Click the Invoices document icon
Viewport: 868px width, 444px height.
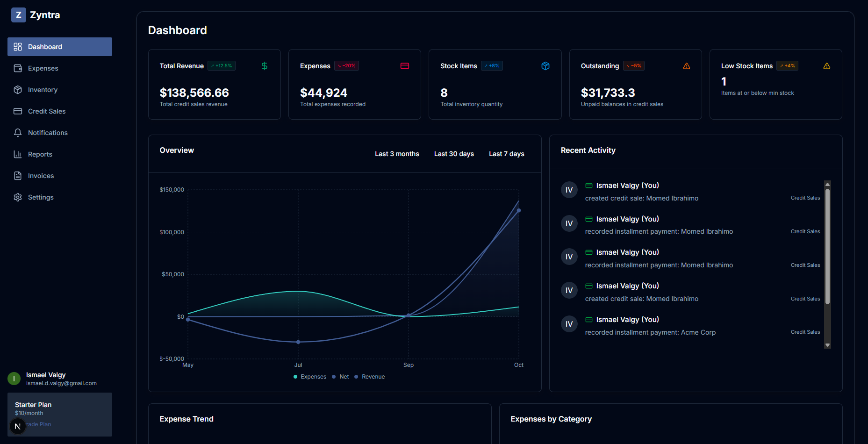coord(18,176)
